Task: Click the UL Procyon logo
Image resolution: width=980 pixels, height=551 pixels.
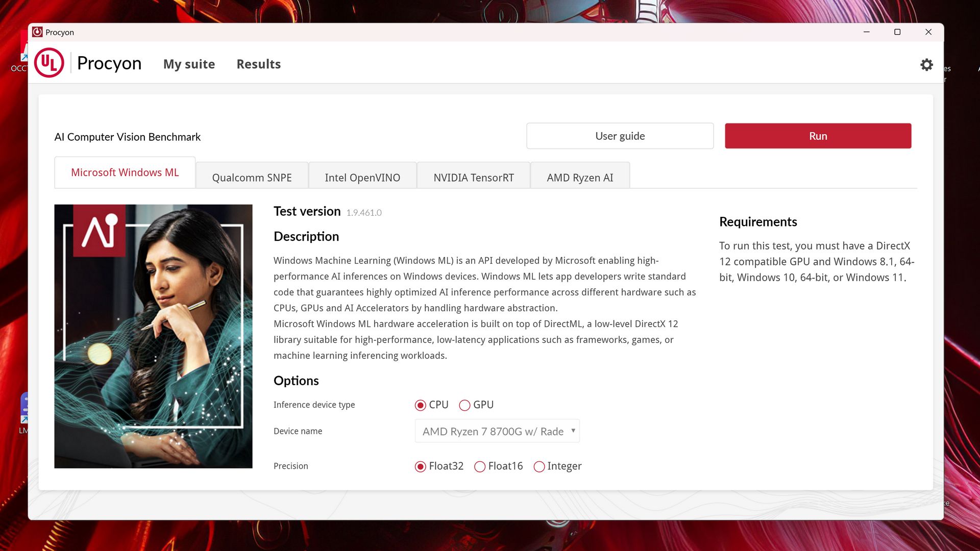Action: click(49, 63)
